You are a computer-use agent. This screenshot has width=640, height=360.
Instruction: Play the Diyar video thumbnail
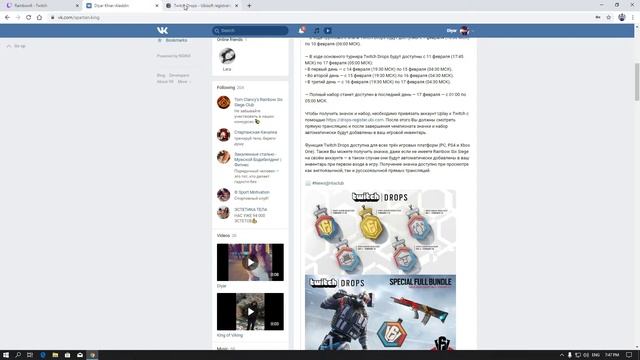coord(250,262)
